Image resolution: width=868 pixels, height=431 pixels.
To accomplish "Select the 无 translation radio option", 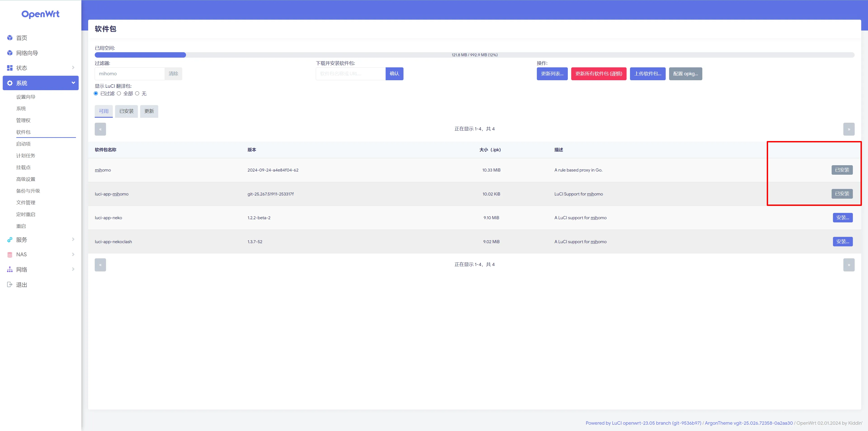I will (x=137, y=93).
